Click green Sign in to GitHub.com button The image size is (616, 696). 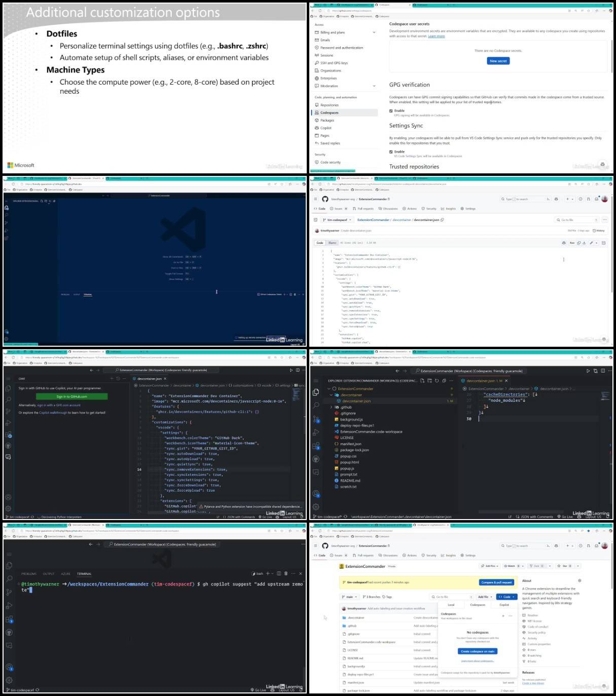(x=71, y=396)
